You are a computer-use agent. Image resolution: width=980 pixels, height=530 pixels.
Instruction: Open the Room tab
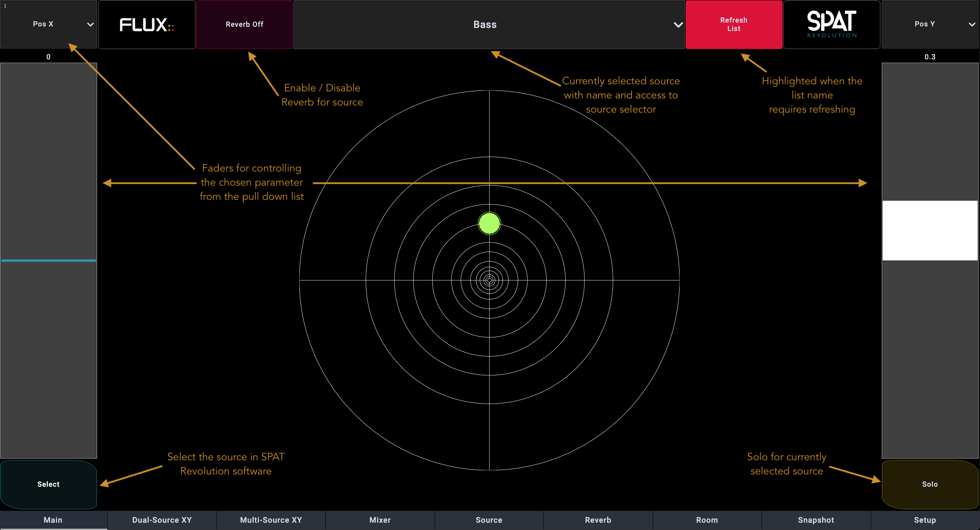tap(707, 520)
